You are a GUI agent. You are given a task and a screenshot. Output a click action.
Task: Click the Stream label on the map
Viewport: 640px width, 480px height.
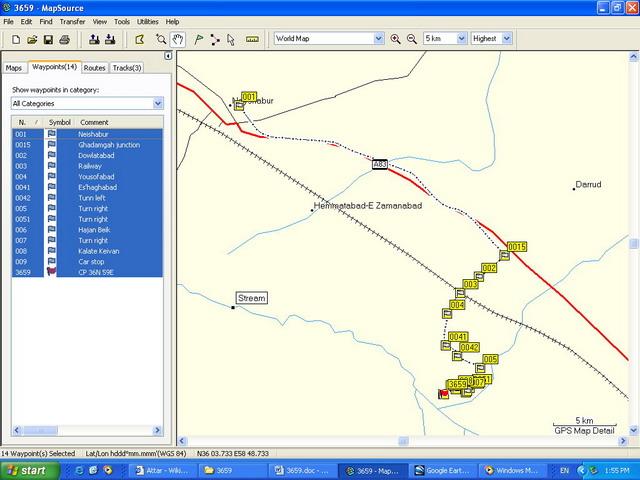[x=251, y=298]
